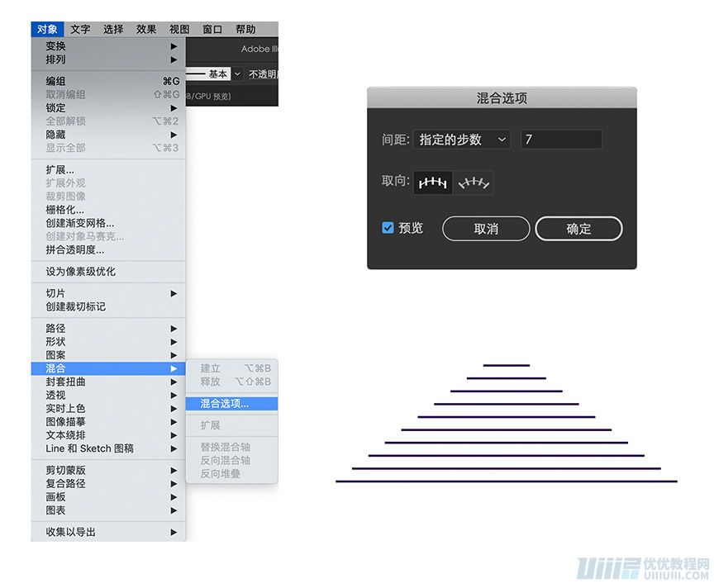The height and width of the screenshot is (588, 719).
Task: Expand the 封套扭曲 submenu
Action: [x=108, y=382]
